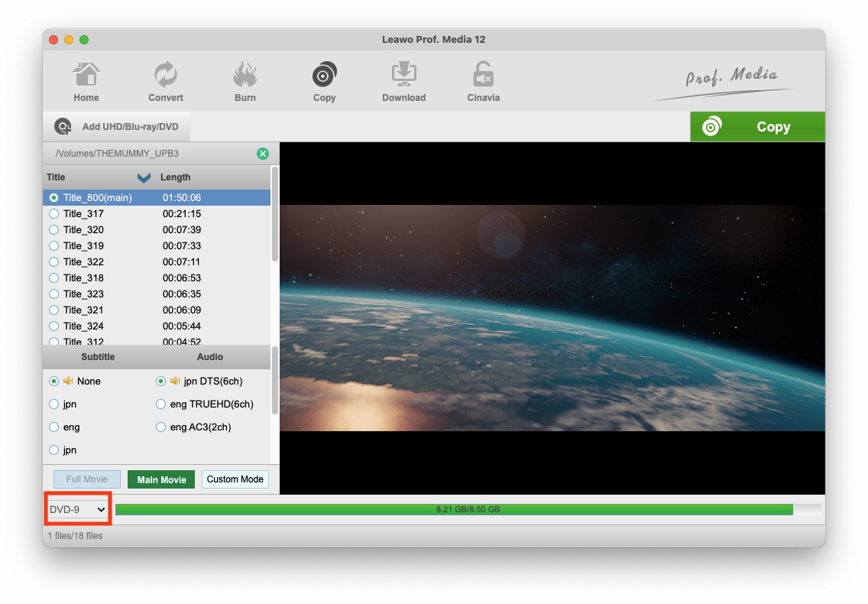Select eng TRUEHD(6ch) audio track
This screenshot has width=868, height=604.
160,404
